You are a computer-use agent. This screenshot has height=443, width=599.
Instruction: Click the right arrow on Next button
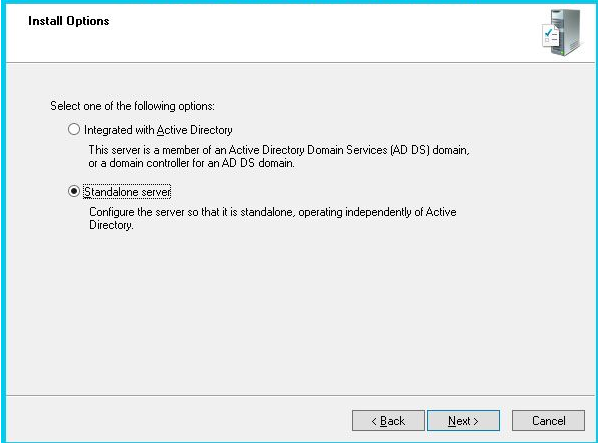coord(476,421)
